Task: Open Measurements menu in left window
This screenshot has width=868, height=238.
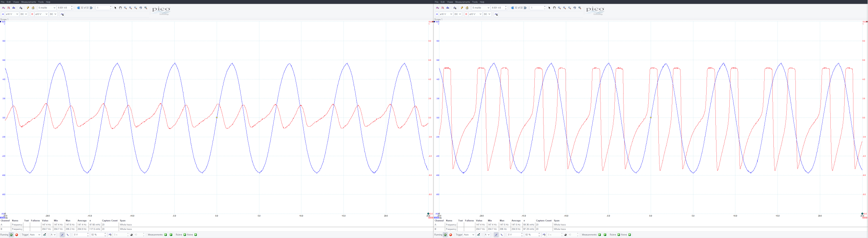Action: [28, 2]
